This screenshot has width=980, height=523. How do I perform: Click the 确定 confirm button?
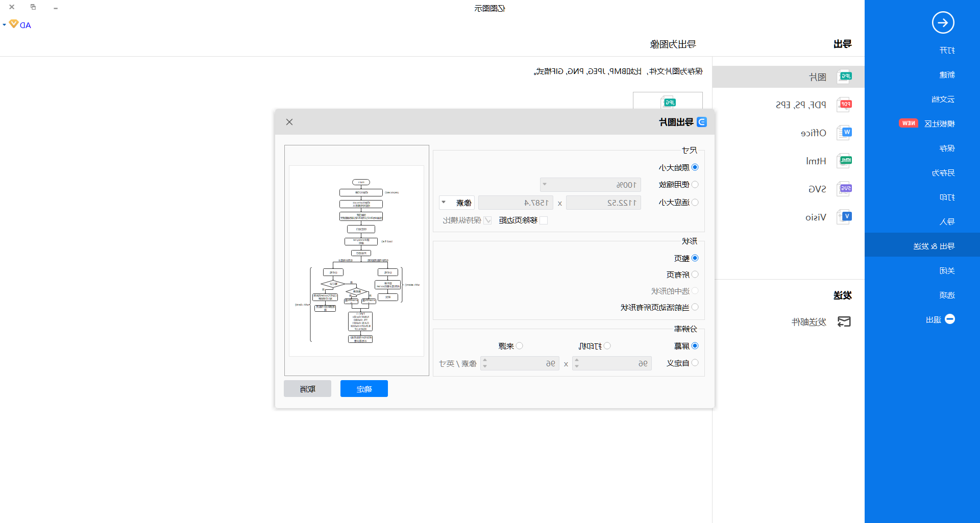coord(364,389)
